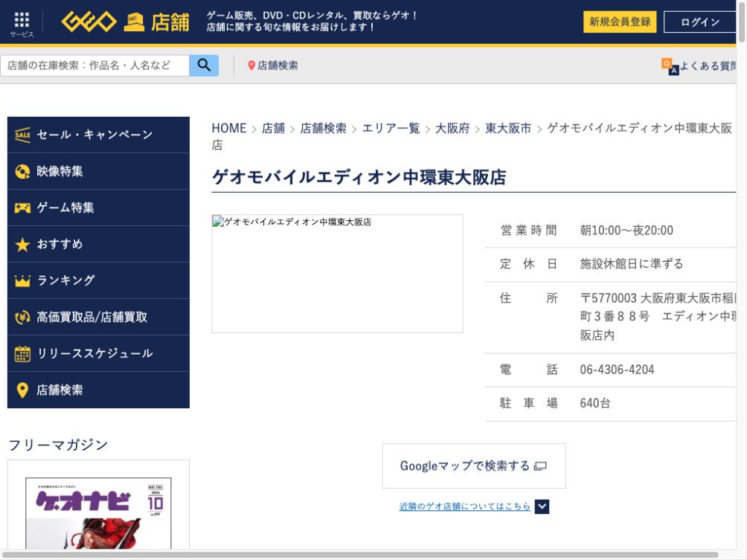Click the red map pin beside 店舗検索
This screenshot has width=747, height=560.
[251, 65]
